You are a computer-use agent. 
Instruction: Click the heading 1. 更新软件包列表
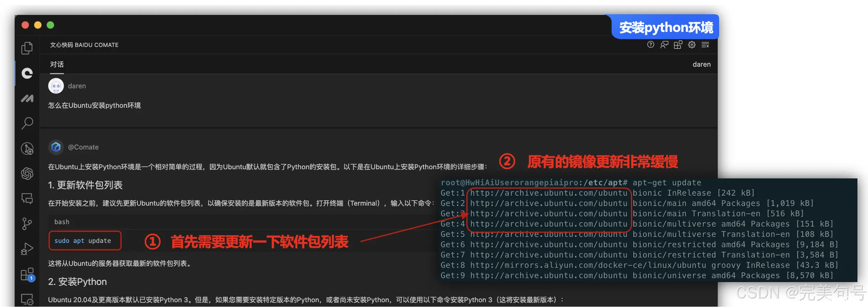85,185
